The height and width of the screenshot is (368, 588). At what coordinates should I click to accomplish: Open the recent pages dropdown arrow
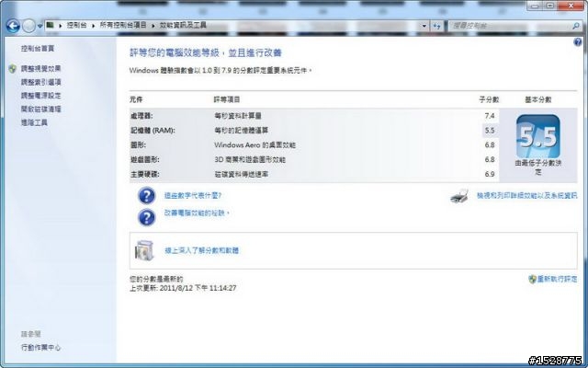click(40, 27)
